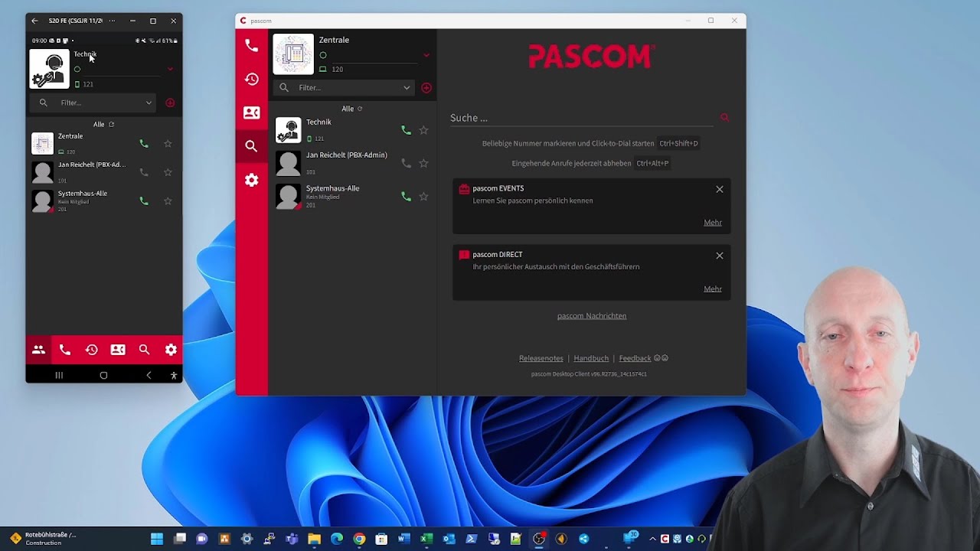Open Mehr link in pascom EVENTS card
Viewport: 980px width, 551px height.
(713, 223)
